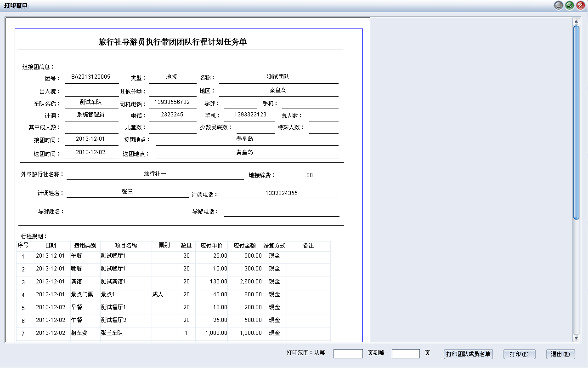Click unit price 130.00
Viewport: 588px width, 368px height.
click(219, 282)
